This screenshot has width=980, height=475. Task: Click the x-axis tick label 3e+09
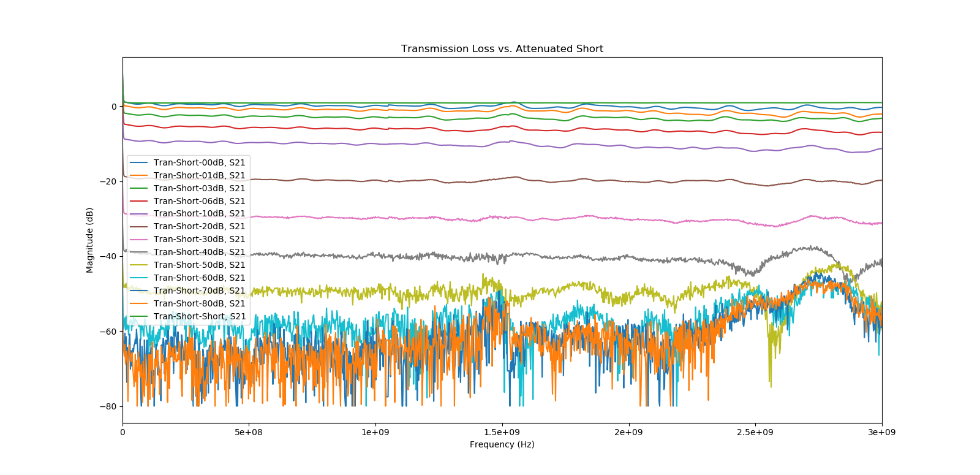pyautogui.click(x=882, y=432)
